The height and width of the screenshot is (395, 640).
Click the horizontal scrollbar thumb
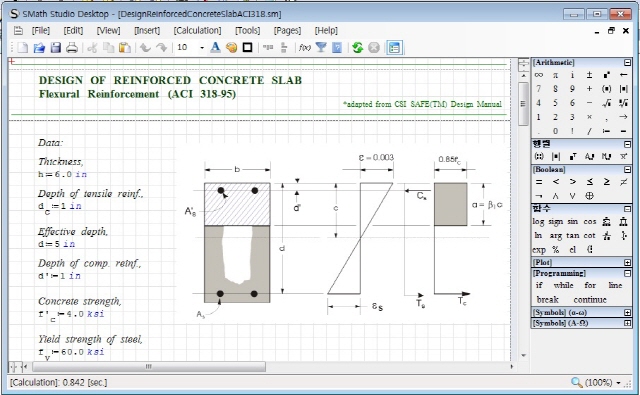pyautogui.click(x=149, y=366)
